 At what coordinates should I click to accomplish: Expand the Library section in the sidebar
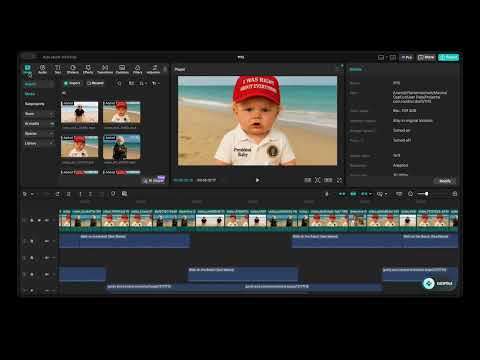click(39, 143)
